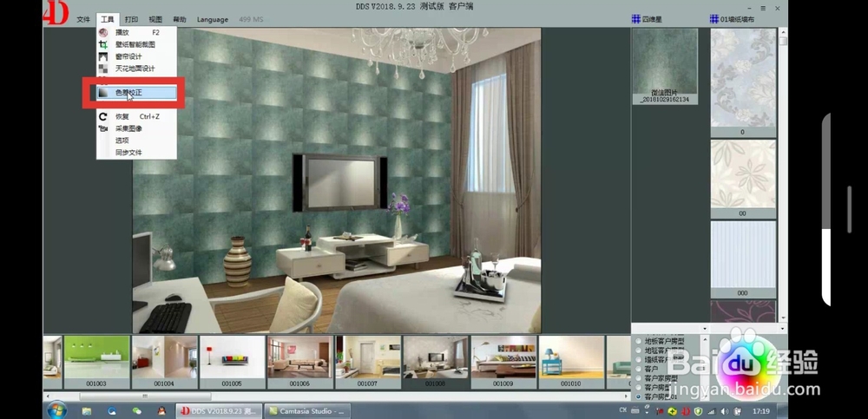868x419 pixels.
Task: Switch to Camtasia Studio taskbar button
Action: point(307,411)
